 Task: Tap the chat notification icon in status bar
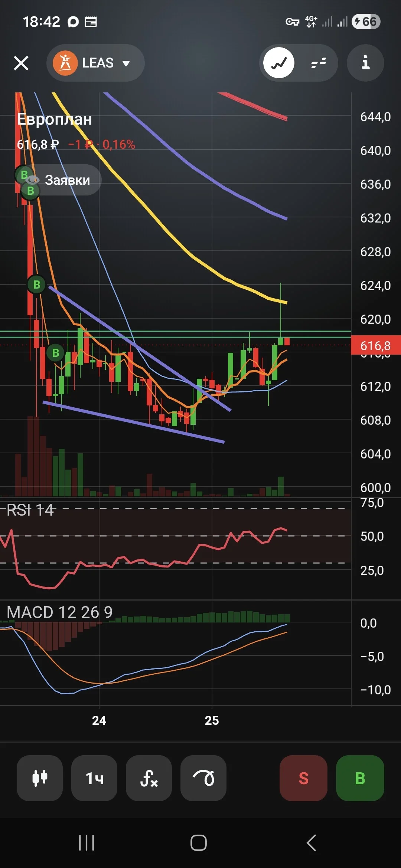pos(73,22)
